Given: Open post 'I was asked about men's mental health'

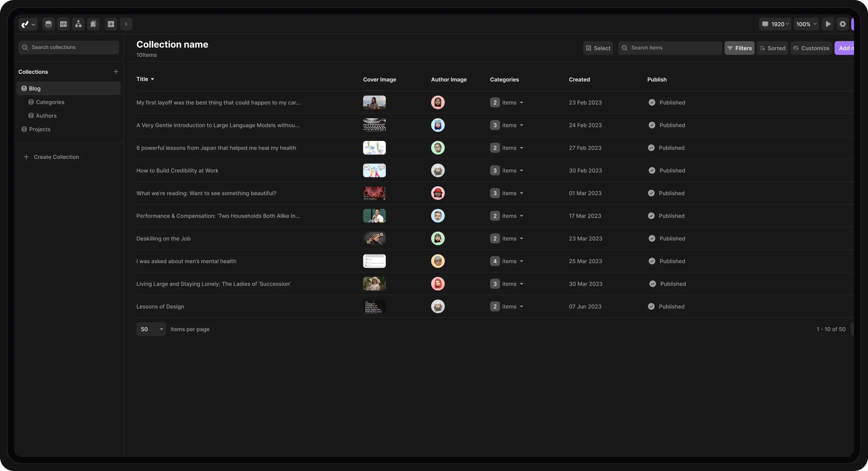Looking at the screenshot, I should 187,261.
